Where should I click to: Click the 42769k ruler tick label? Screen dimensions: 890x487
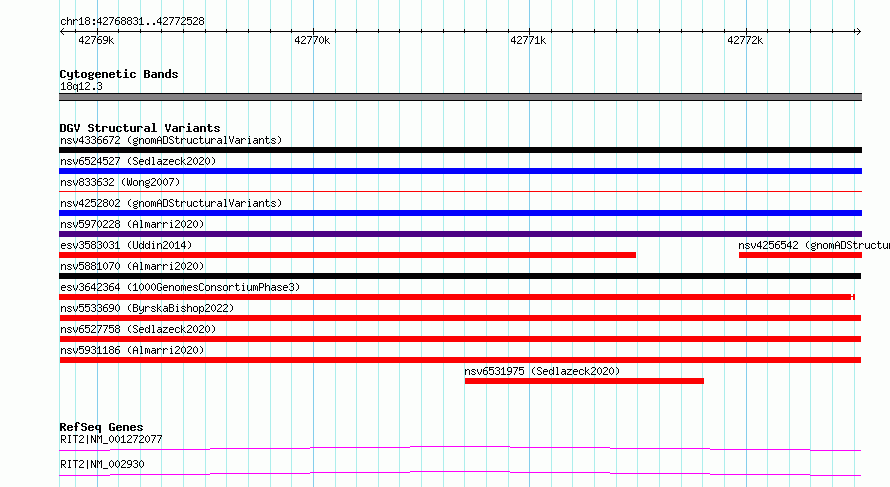[96, 40]
